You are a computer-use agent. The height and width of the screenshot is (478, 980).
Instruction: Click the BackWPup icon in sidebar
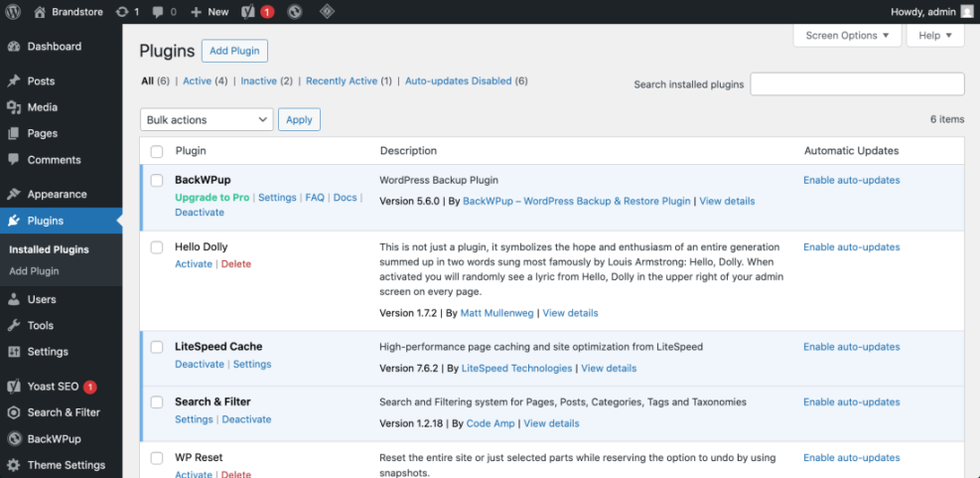pos(14,438)
